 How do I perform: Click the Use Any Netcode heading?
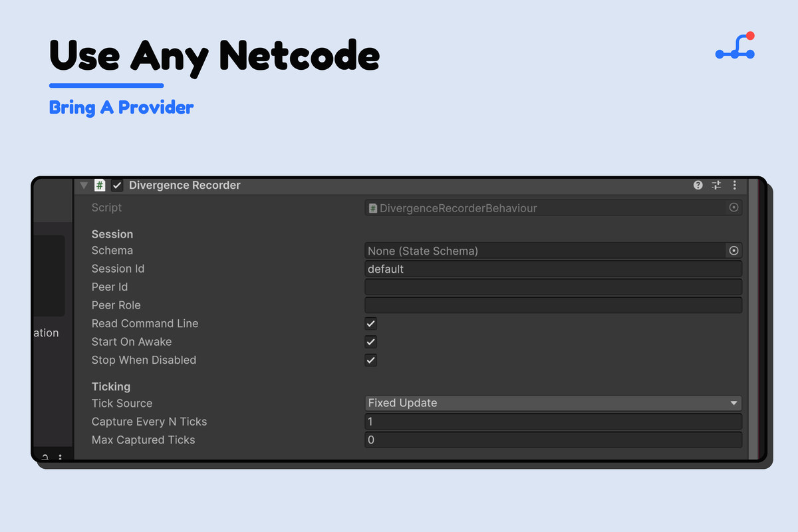point(215,56)
